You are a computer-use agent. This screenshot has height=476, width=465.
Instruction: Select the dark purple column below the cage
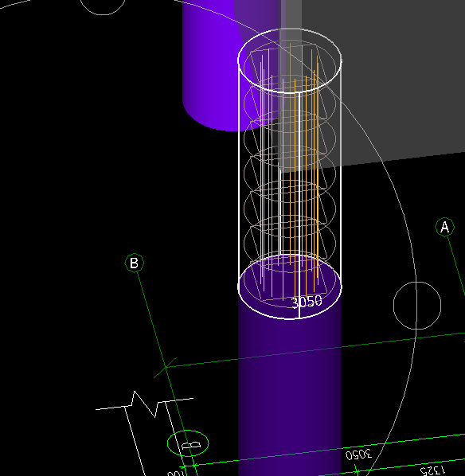point(290,395)
